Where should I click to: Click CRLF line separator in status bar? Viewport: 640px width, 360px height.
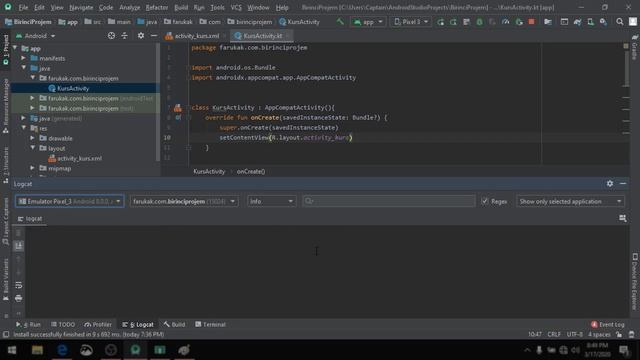click(554, 335)
